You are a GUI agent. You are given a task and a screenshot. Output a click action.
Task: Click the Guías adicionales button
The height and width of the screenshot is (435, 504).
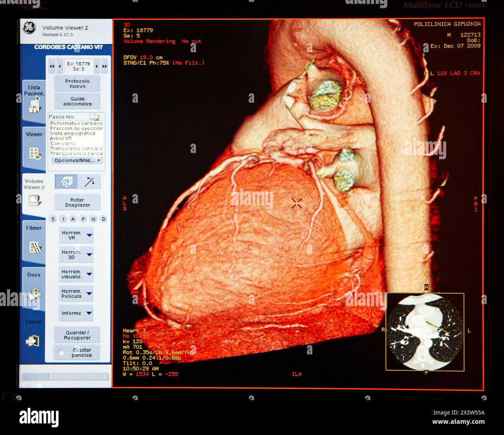point(77,101)
